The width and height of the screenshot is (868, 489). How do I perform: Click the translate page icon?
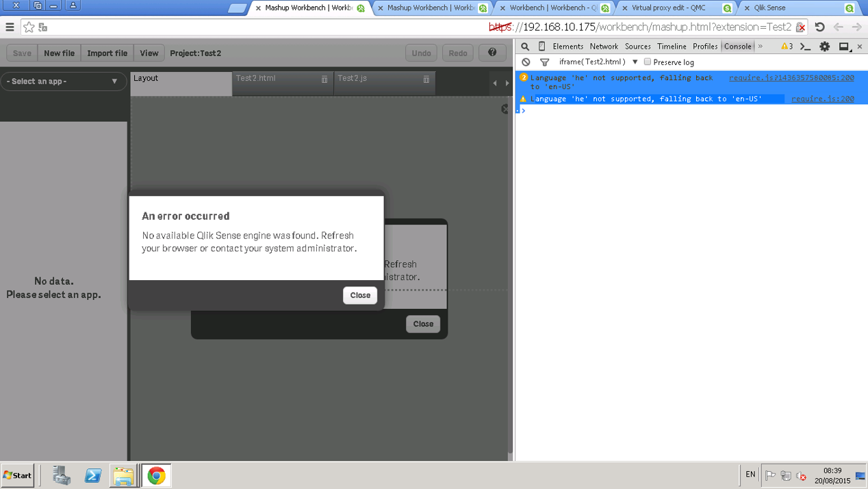(x=43, y=27)
